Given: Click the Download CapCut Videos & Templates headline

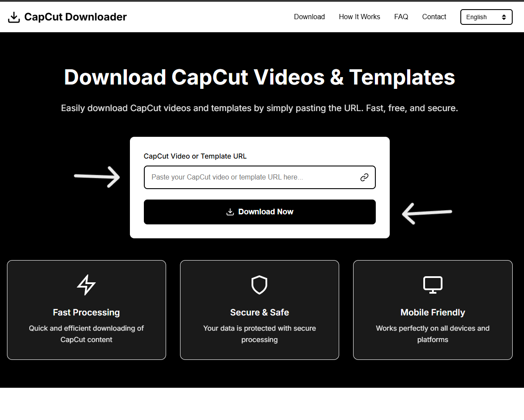Looking at the screenshot, I should pos(260,77).
